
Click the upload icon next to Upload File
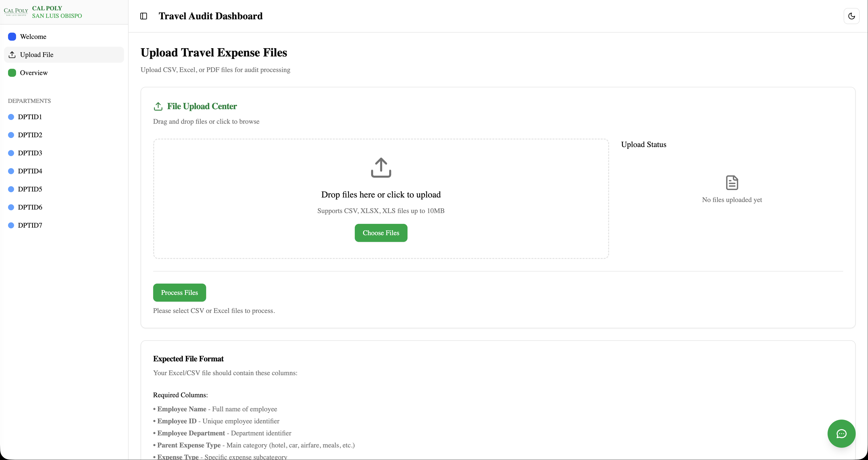(12, 54)
